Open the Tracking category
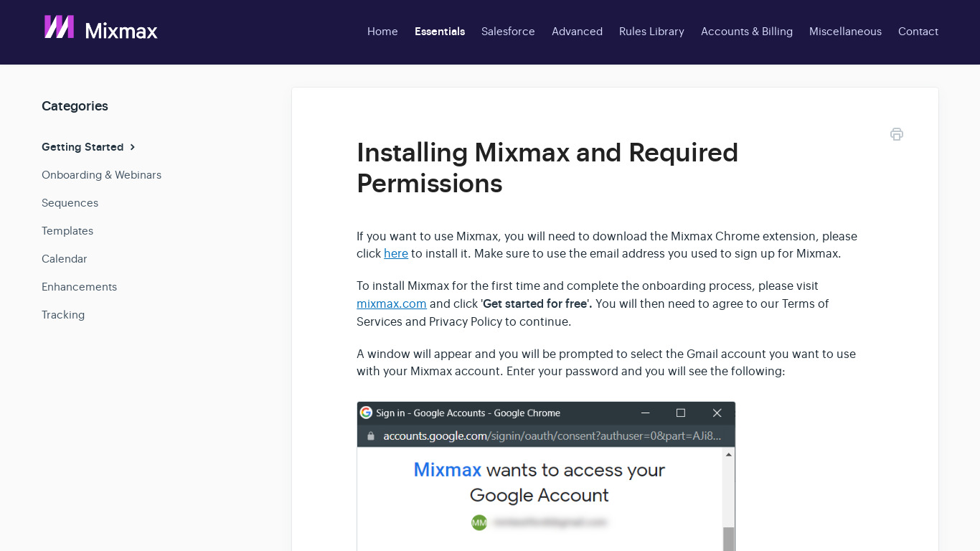 pyautogui.click(x=63, y=315)
